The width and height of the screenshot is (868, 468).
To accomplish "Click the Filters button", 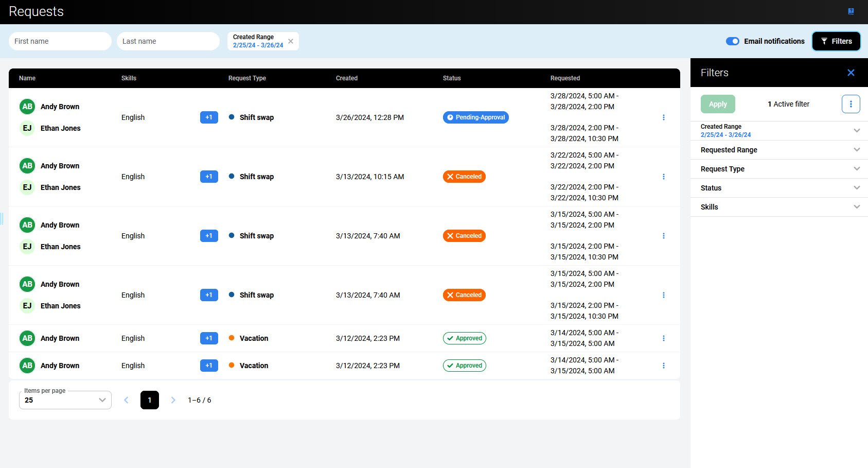I will point(836,41).
